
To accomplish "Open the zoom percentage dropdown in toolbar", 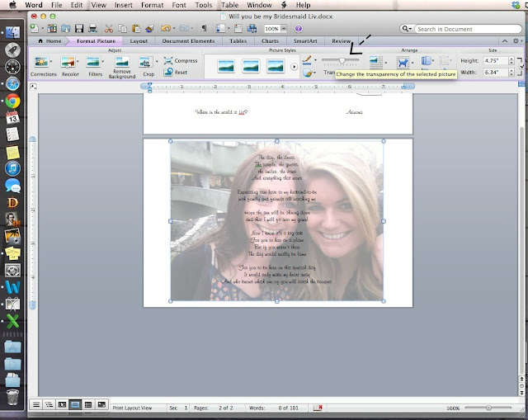I will [284, 29].
